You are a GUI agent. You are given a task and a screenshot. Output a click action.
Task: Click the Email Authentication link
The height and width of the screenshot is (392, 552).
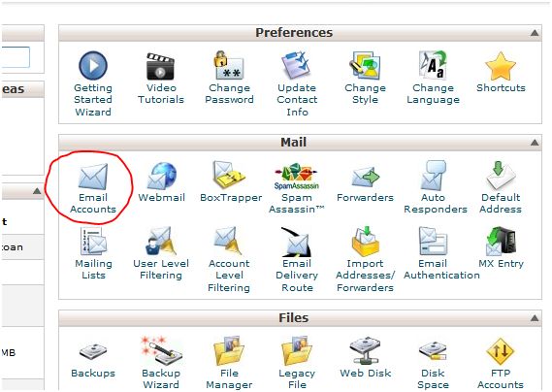point(441,270)
